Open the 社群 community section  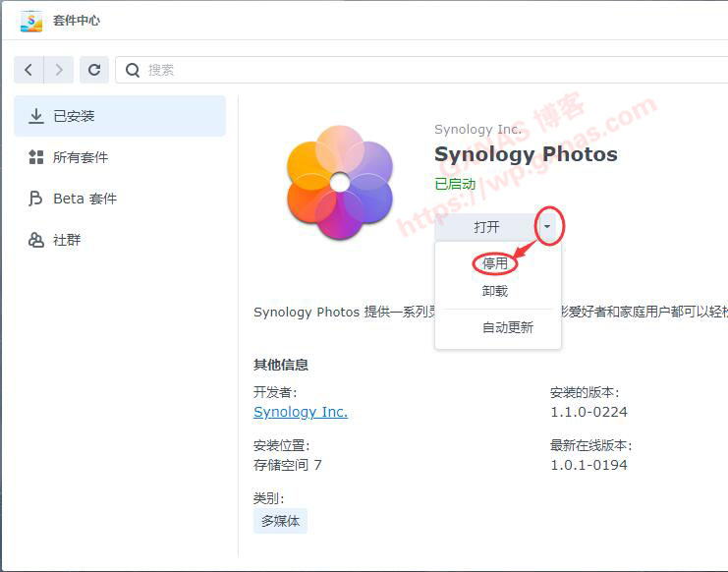[x=67, y=240]
